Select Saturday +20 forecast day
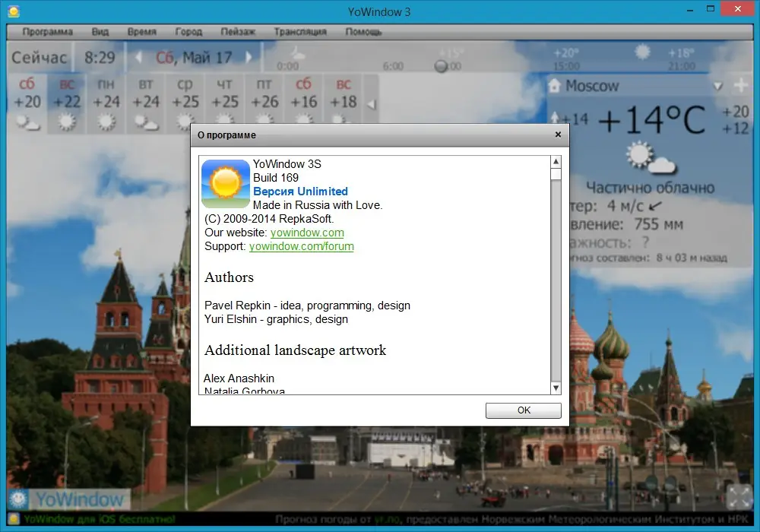The width and height of the screenshot is (760, 532). point(27,103)
